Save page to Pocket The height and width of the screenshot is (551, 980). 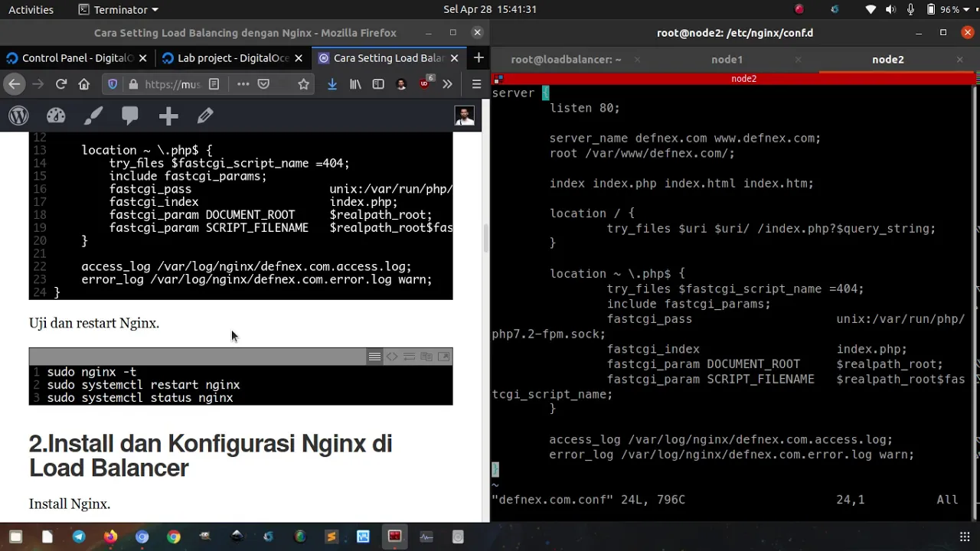pyautogui.click(x=263, y=84)
